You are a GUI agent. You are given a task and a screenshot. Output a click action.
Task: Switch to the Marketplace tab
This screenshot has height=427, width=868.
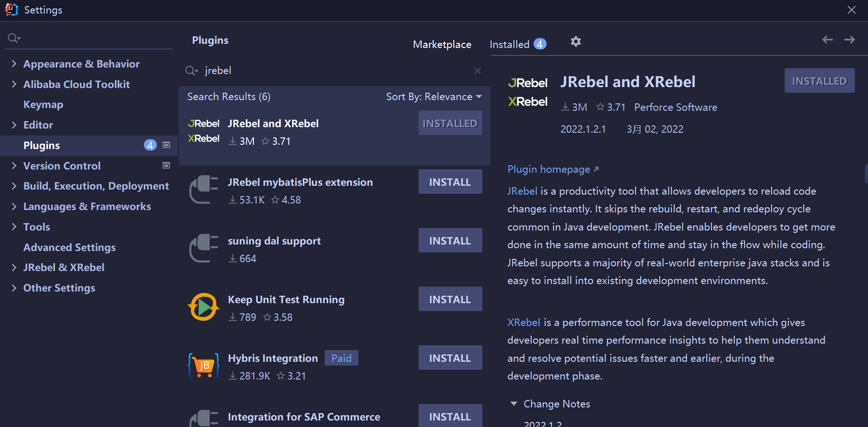click(x=442, y=44)
